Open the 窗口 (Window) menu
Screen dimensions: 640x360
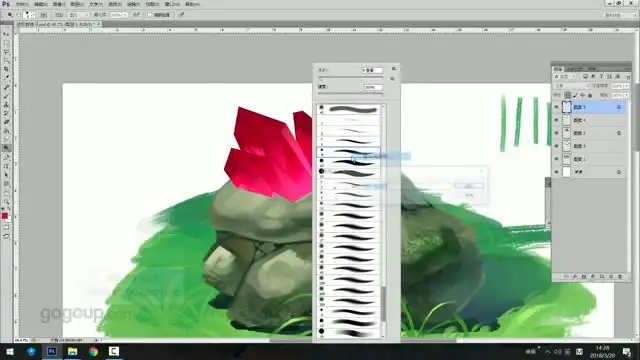(172, 4)
